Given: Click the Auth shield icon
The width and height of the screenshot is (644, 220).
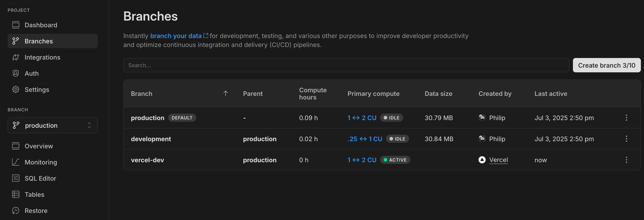Looking at the screenshot, I should click(16, 73).
